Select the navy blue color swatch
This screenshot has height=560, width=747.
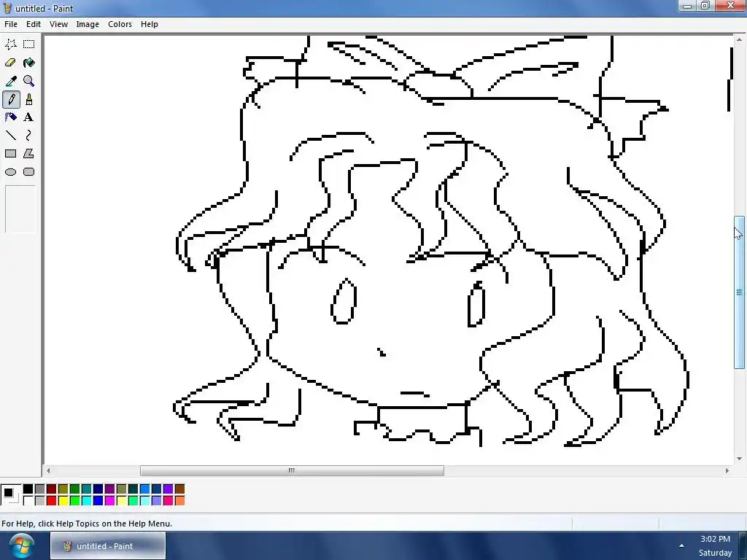pyautogui.click(x=98, y=489)
